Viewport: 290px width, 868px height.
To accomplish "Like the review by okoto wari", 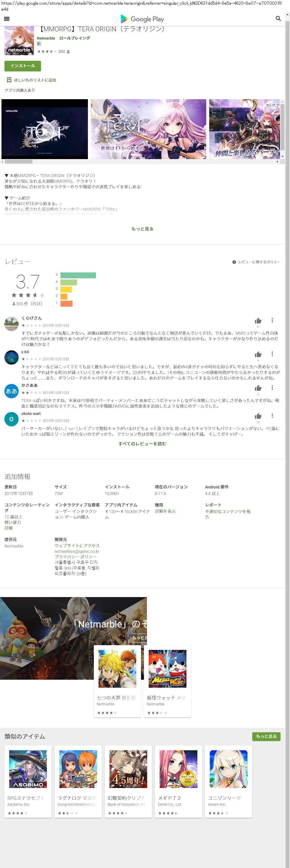I will (x=258, y=416).
